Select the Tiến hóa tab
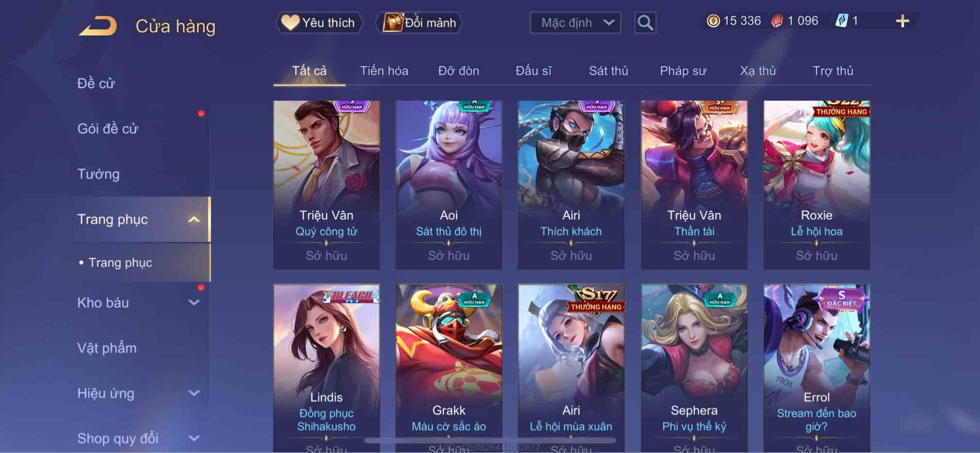This screenshot has width=980, height=453. tap(384, 71)
